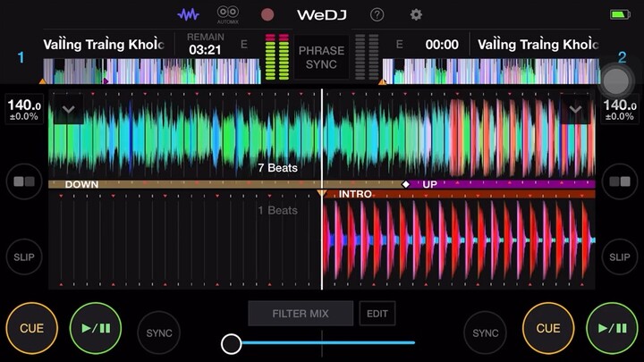
Task: Play or pause deck 1
Action: click(x=96, y=328)
